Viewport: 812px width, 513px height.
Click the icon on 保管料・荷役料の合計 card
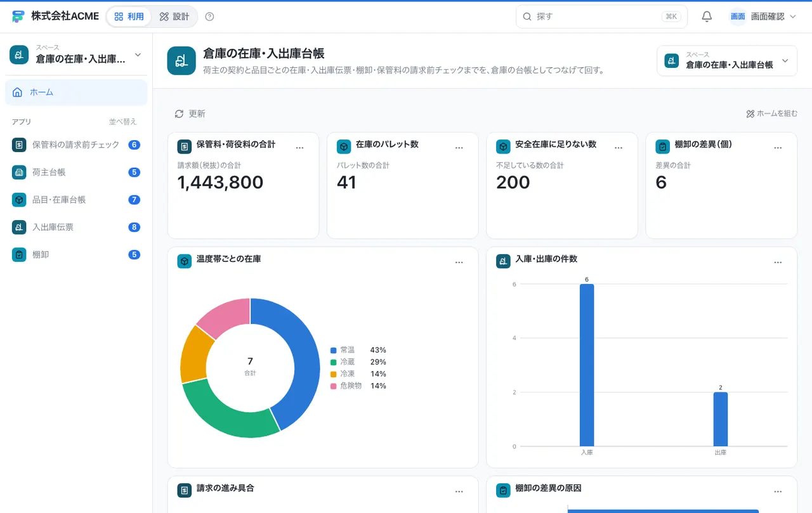pyautogui.click(x=185, y=146)
